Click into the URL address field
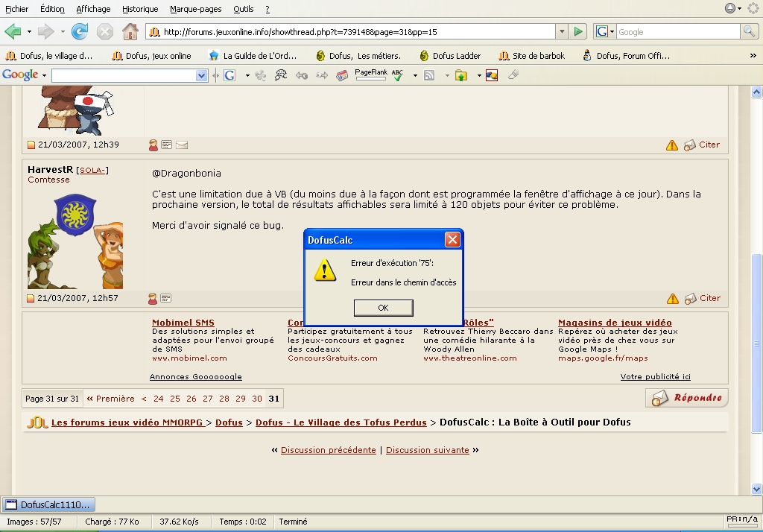 click(x=350, y=32)
